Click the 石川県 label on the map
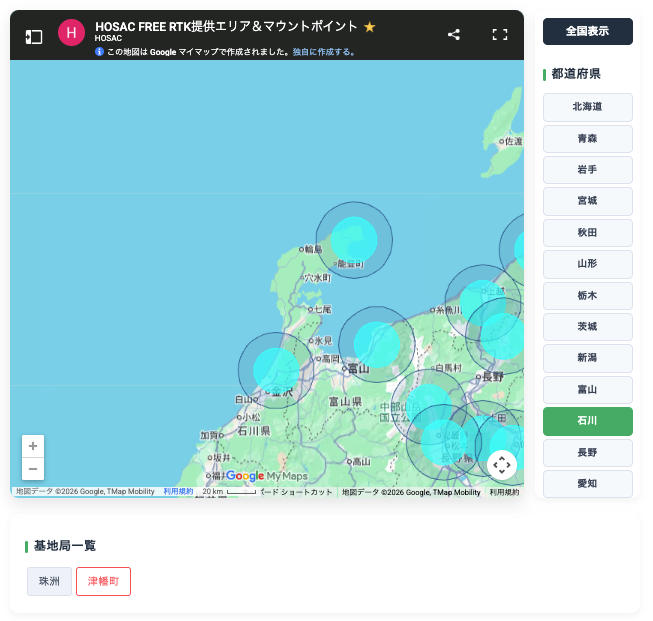 pos(254,431)
